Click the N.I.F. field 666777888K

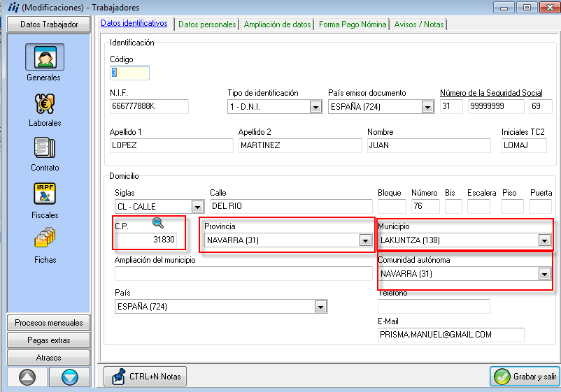(149, 106)
